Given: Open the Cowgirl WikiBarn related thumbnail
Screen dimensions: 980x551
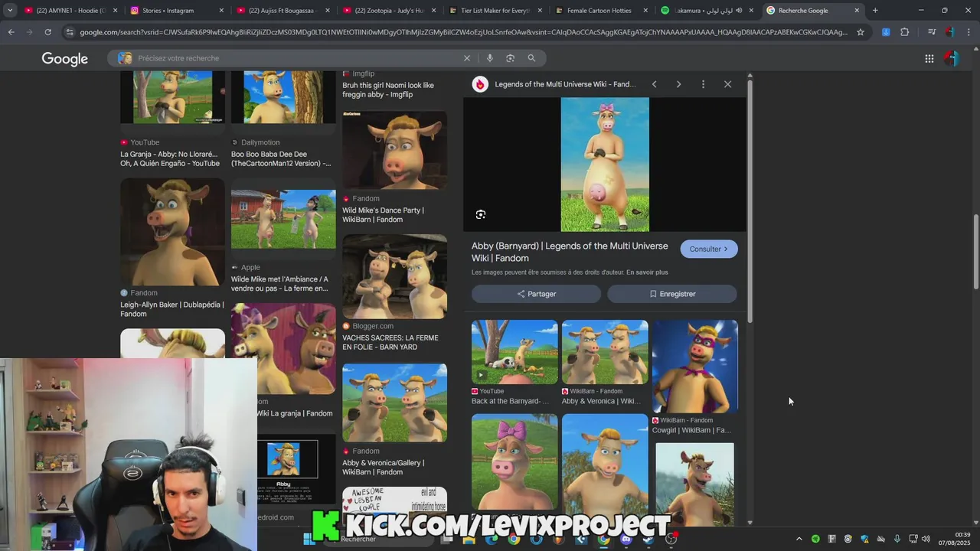Looking at the screenshot, I should [x=695, y=367].
